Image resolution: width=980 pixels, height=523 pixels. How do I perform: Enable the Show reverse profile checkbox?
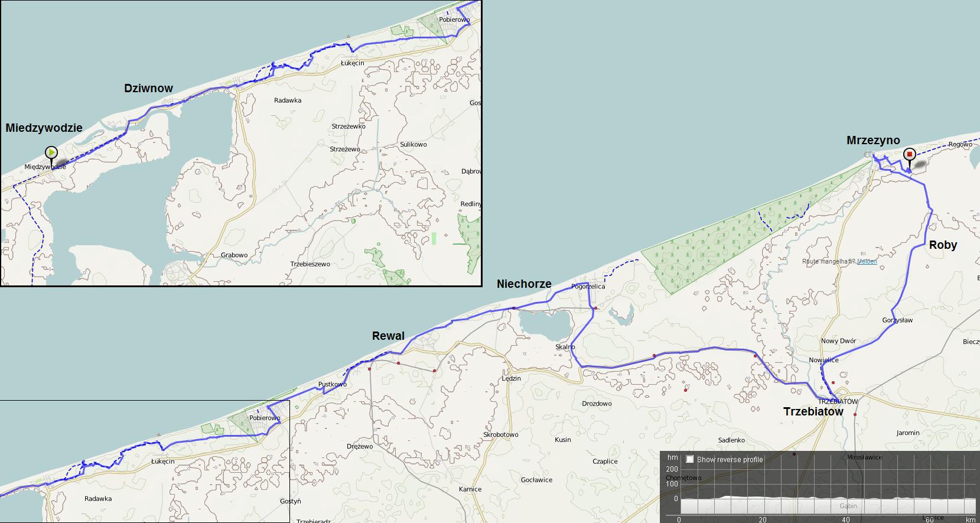690,459
